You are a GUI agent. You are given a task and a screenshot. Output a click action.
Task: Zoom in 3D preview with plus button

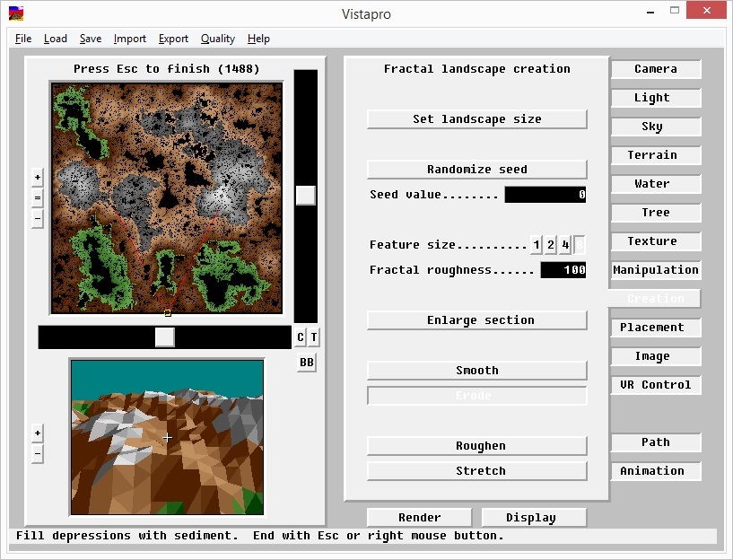coord(38,433)
